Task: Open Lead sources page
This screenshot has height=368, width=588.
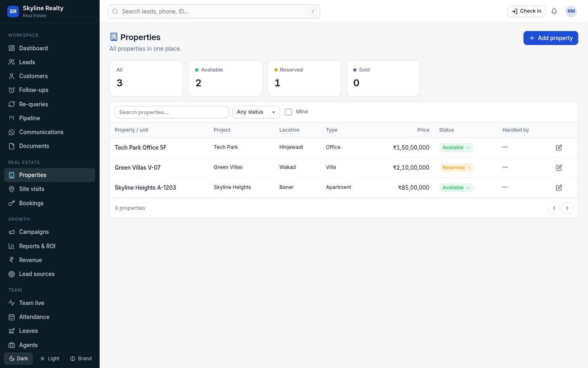Action: pyautogui.click(x=49, y=274)
